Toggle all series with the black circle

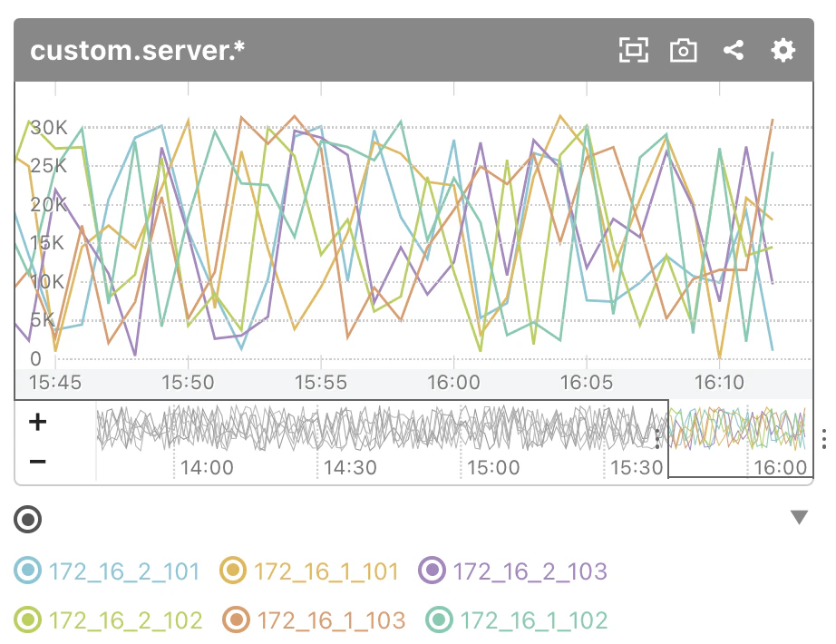point(28,519)
